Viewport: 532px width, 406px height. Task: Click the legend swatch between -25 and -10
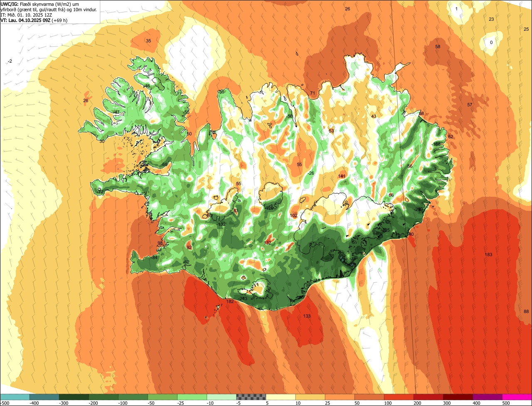click(x=192, y=397)
